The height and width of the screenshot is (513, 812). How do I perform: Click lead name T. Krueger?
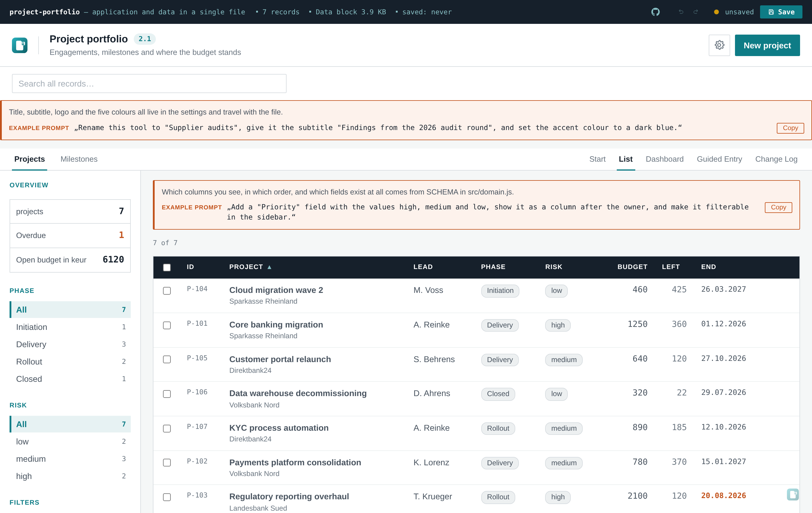(x=433, y=497)
